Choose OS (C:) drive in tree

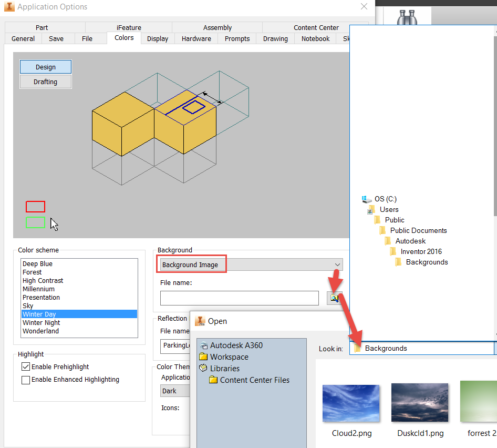[379, 199]
